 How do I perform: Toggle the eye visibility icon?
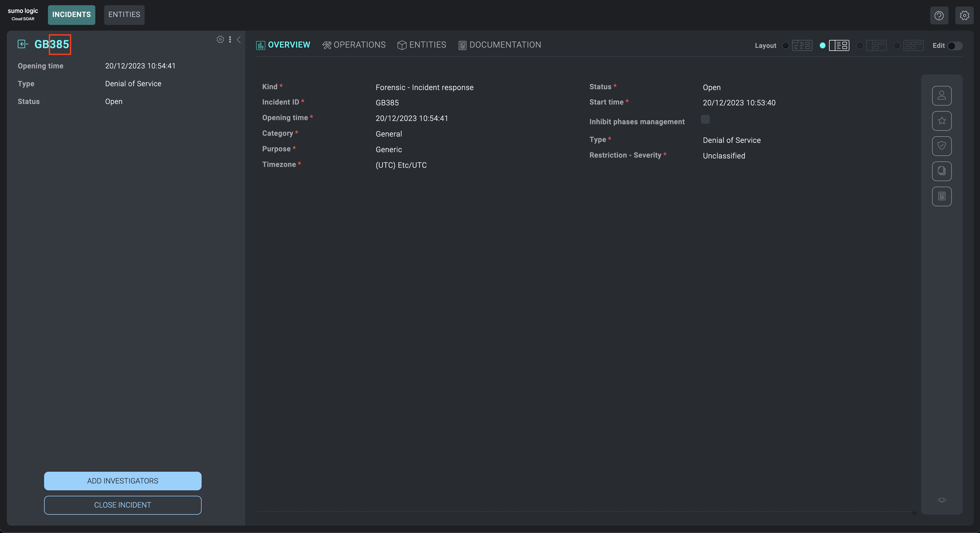pyautogui.click(x=942, y=500)
